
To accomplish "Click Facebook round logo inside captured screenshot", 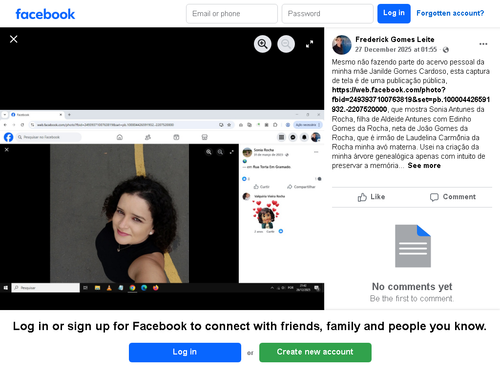I will click(x=8, y=137).
